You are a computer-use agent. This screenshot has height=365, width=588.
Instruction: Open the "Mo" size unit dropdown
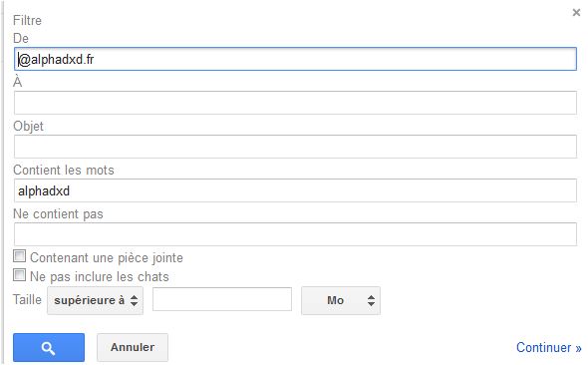click(341, 300)
